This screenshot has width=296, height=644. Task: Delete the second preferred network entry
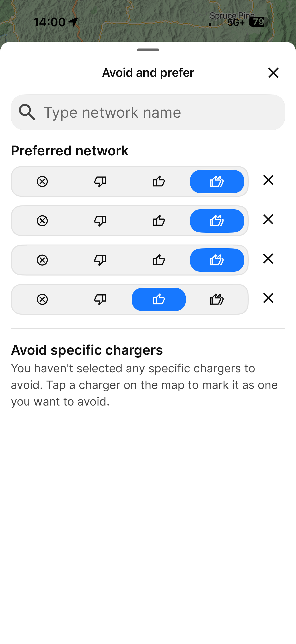click(268, 220)
